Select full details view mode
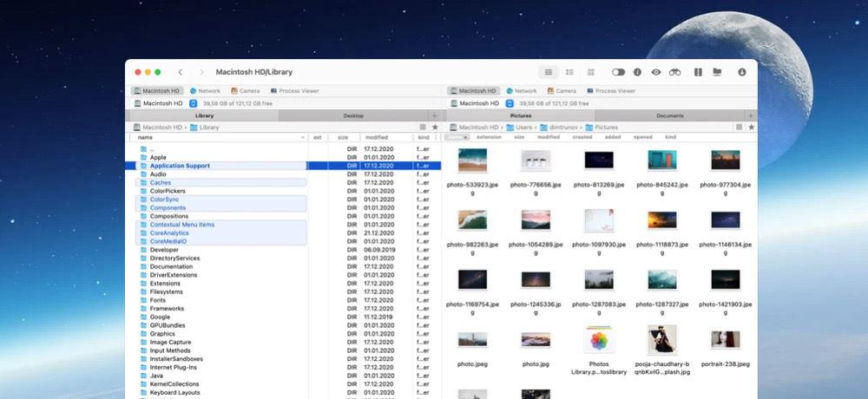The width and height of the screenshot is (868, 399). tap(549, 72)
